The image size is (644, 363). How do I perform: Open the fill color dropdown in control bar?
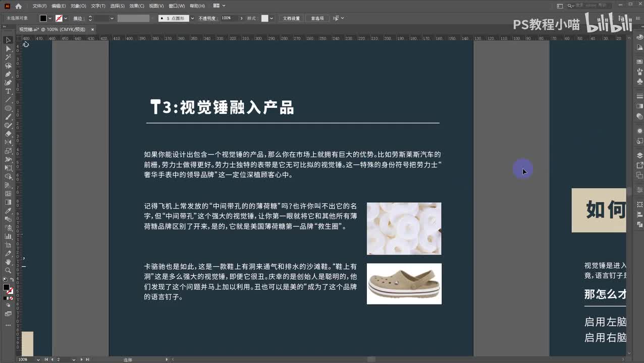coord(50,18)
